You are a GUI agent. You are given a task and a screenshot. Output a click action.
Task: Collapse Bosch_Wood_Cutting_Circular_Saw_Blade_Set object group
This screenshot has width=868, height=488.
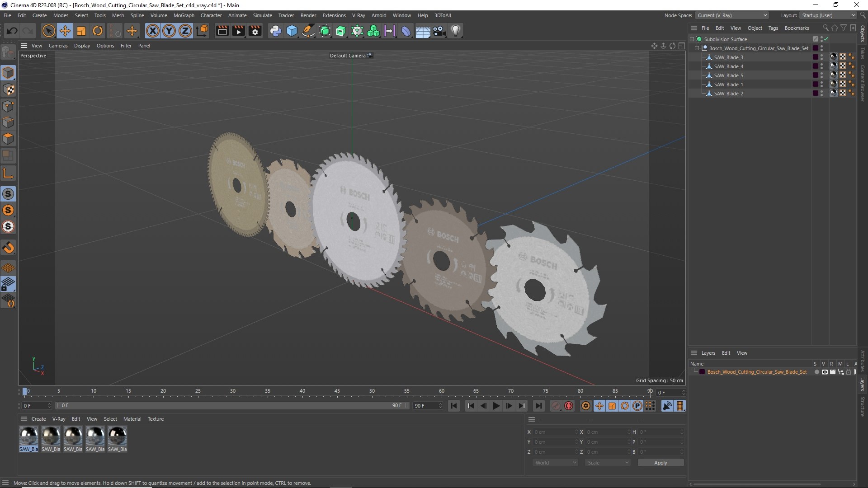[697, 48]
